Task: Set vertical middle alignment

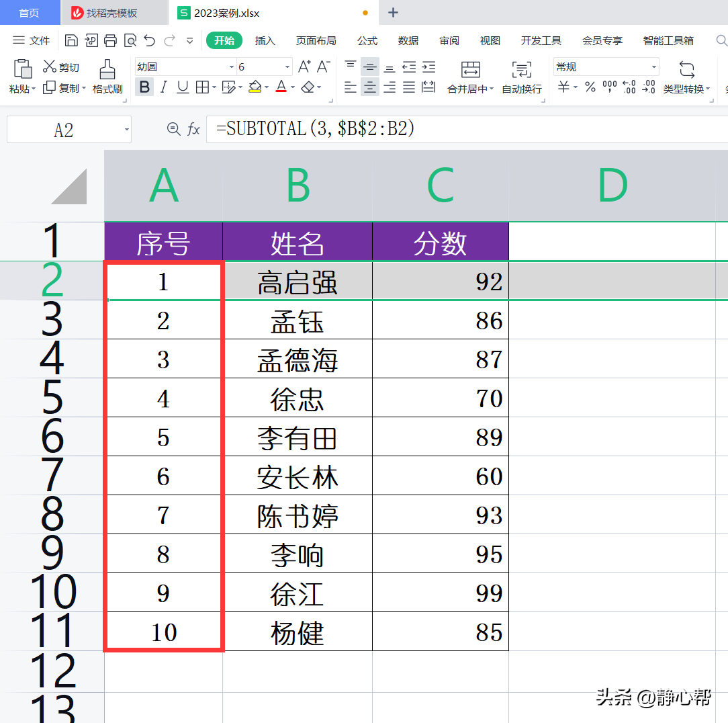Action: pos(370,67)
